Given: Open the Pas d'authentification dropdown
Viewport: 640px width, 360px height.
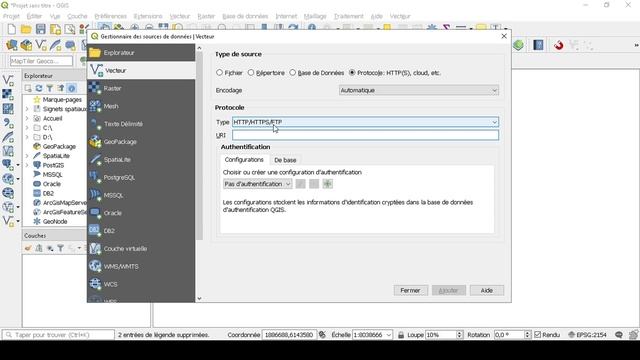Looking at the screenshot, I should point(257,184).
